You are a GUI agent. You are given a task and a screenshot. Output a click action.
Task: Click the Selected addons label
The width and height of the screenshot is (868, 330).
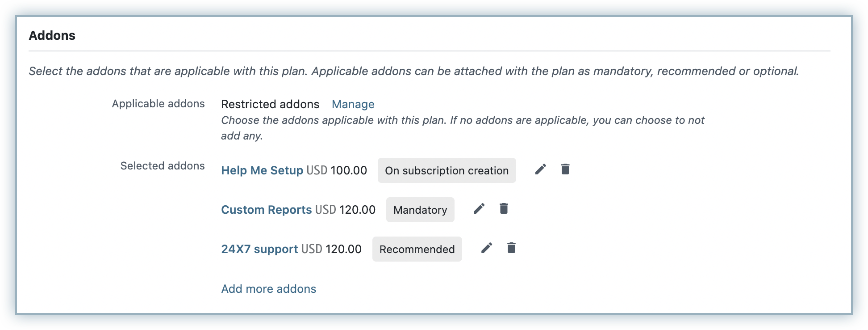click(x=163, y=166)
